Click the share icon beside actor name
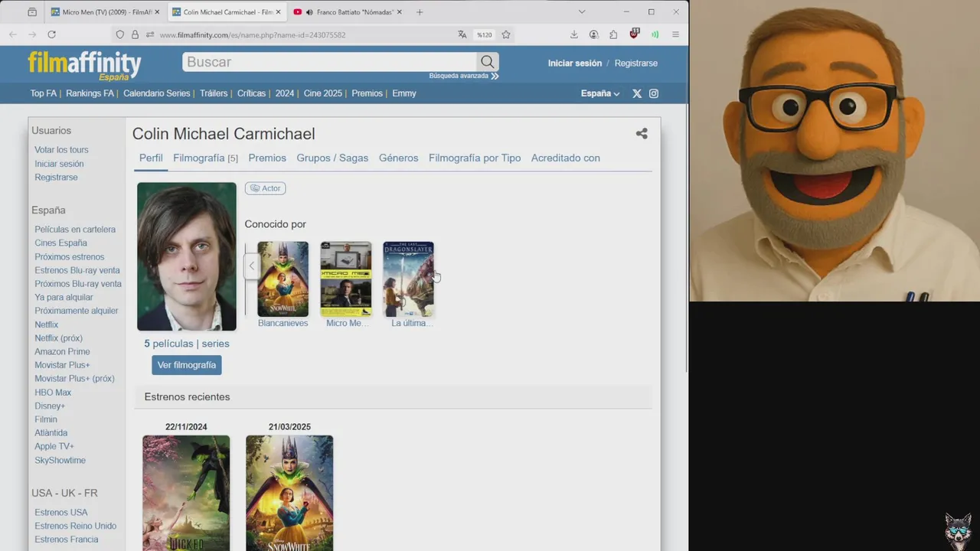Screen dimensions: 980x551 [642, 134]
